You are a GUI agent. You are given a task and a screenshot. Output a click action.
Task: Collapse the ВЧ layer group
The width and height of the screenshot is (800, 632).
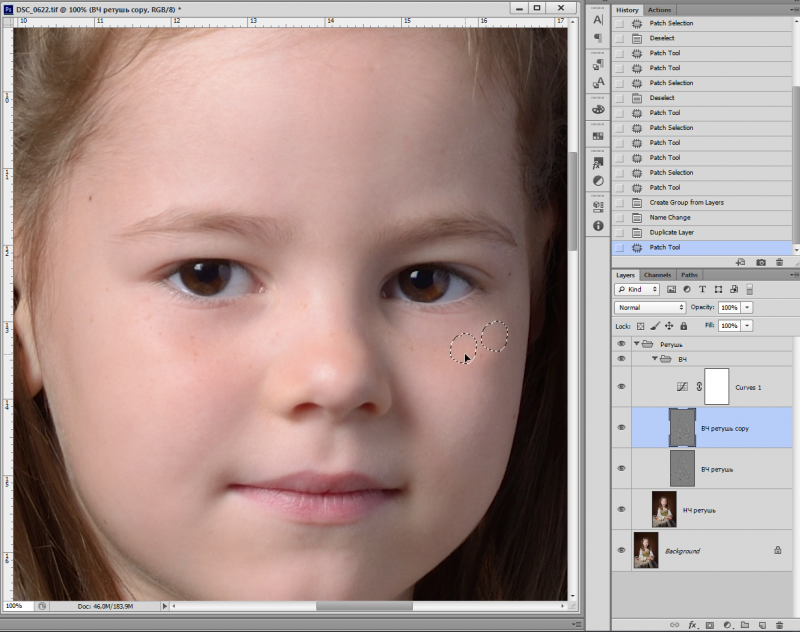[655, 359]
